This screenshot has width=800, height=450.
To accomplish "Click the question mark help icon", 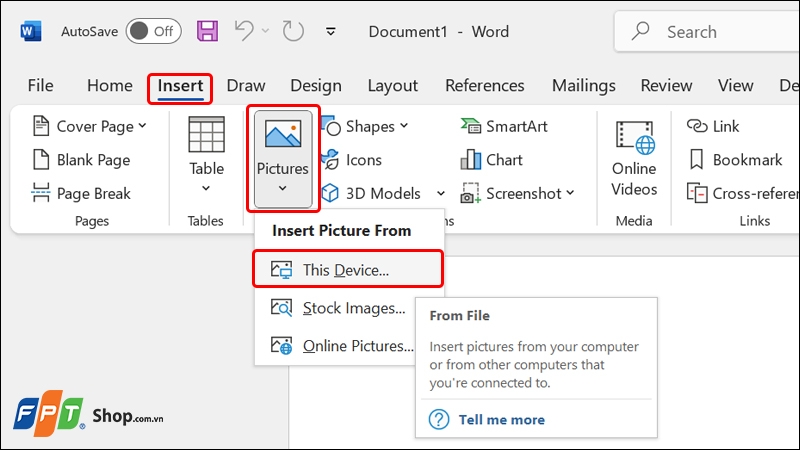I will click(439, 419).
